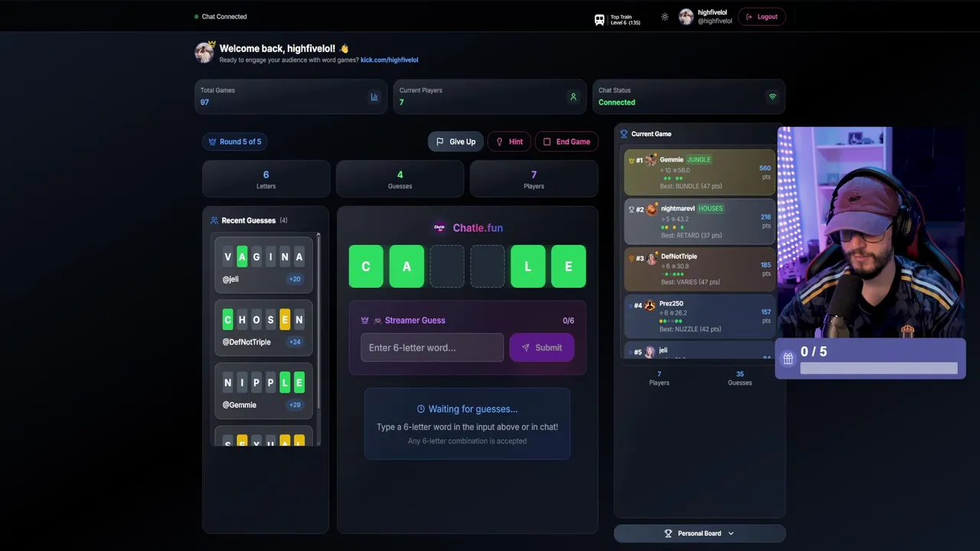
Task: Click nightmarevl's avatar in the leaderboard
Action: point(652,209)
